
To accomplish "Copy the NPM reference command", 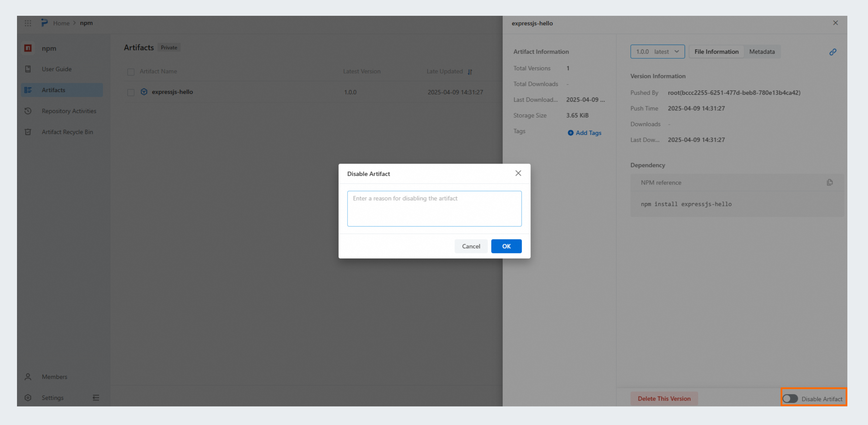I will click(829, 182).
